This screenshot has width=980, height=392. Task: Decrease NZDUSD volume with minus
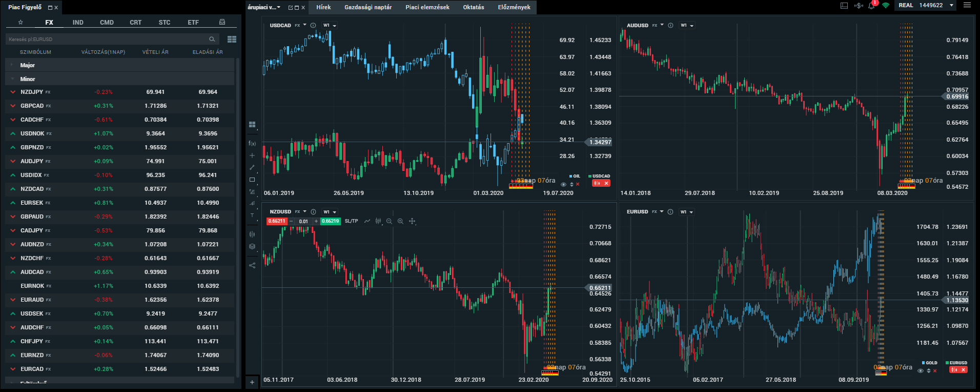click(291, 221)
